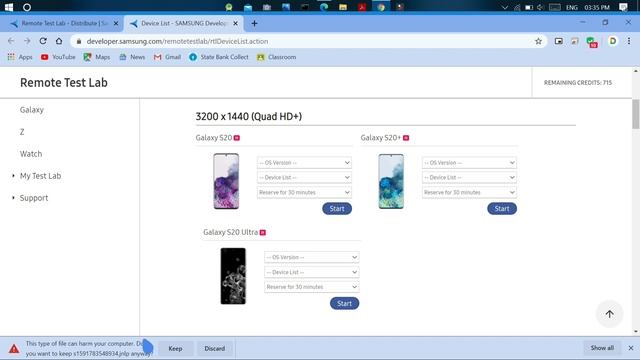Close the Device List tab
This screenshot has height=360, width=640.
click(236, 24)
